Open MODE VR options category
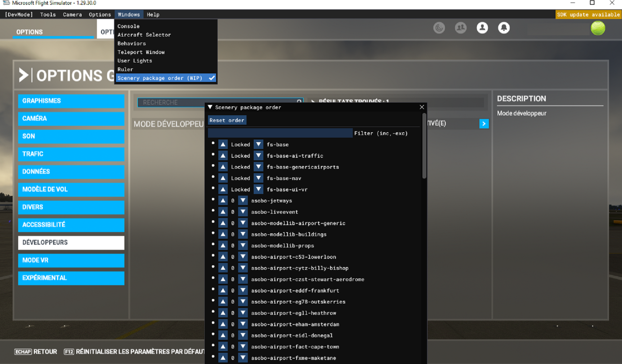 (x=71, y=260)
